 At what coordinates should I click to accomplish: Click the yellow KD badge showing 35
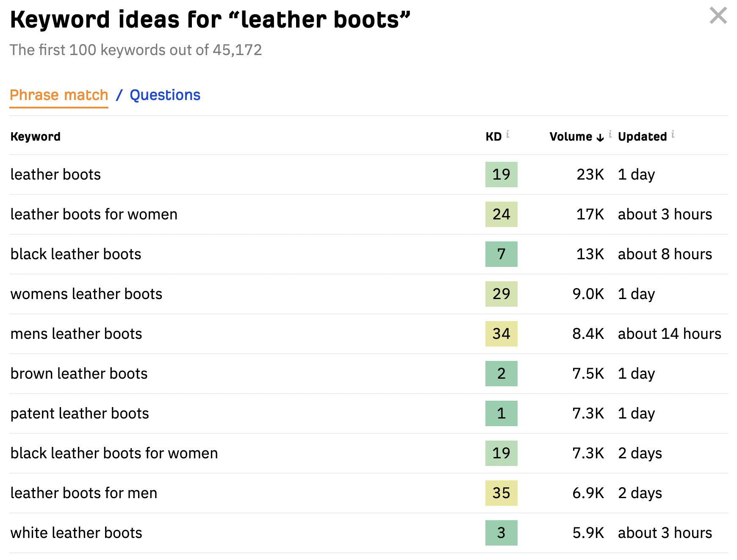click(501, 493)
